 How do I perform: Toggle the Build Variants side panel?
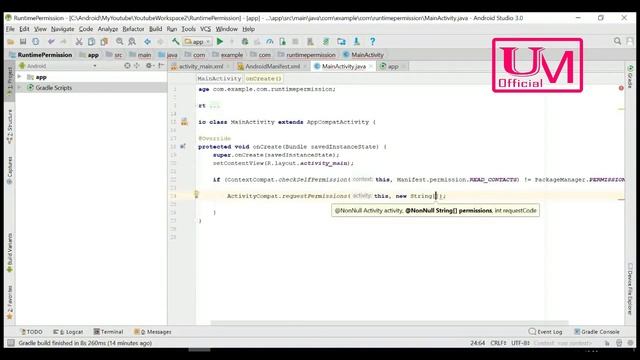tap(9, 253)
